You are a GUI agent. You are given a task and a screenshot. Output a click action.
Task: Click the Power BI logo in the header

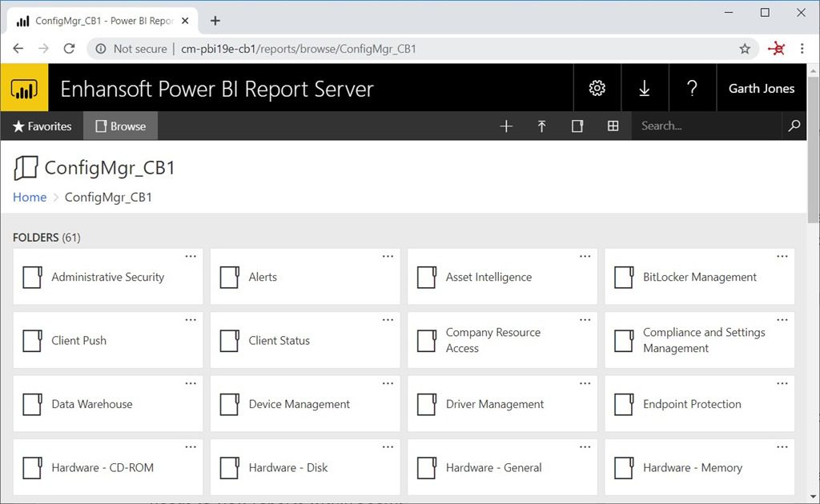pyautogui.click(x=24, y=88)
